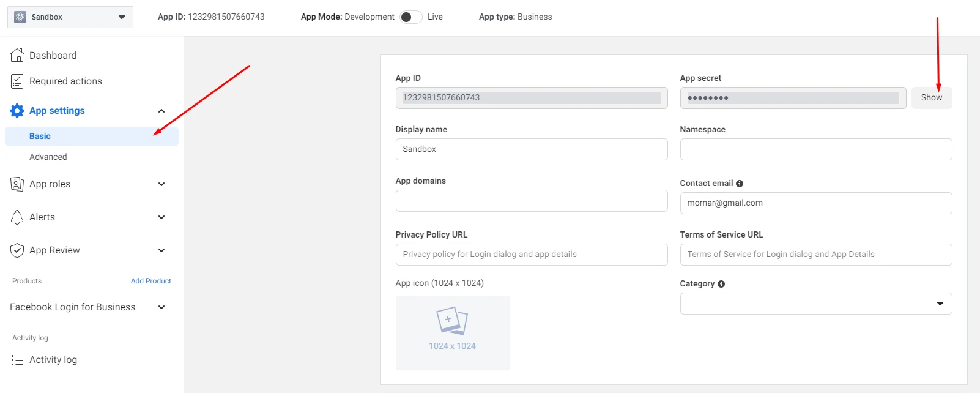Click the Privacy Policy URL input field
Viewport: 980px width, 393px height.
pyautogui.click(x=531, y=255)
